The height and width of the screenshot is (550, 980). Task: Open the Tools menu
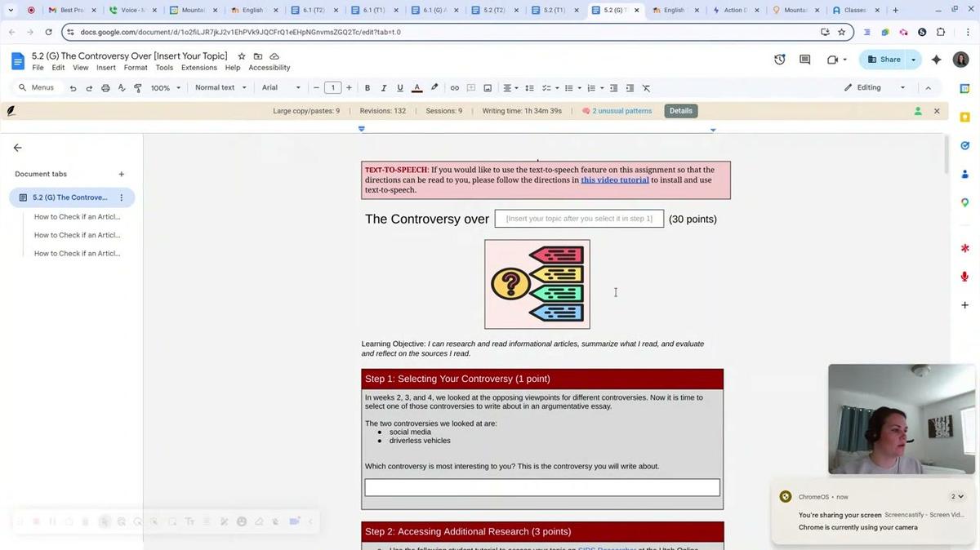[x=165, y=68]
